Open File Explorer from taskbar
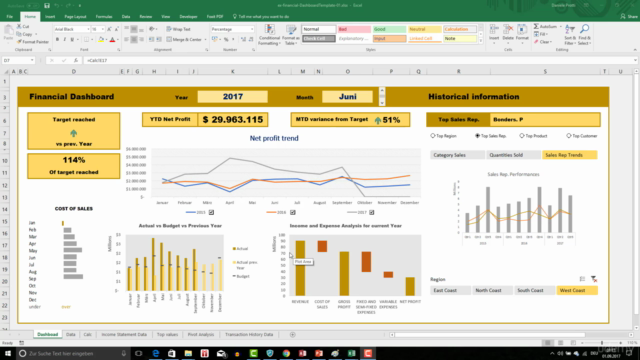 pyautogui.click(x=188, y=353)
